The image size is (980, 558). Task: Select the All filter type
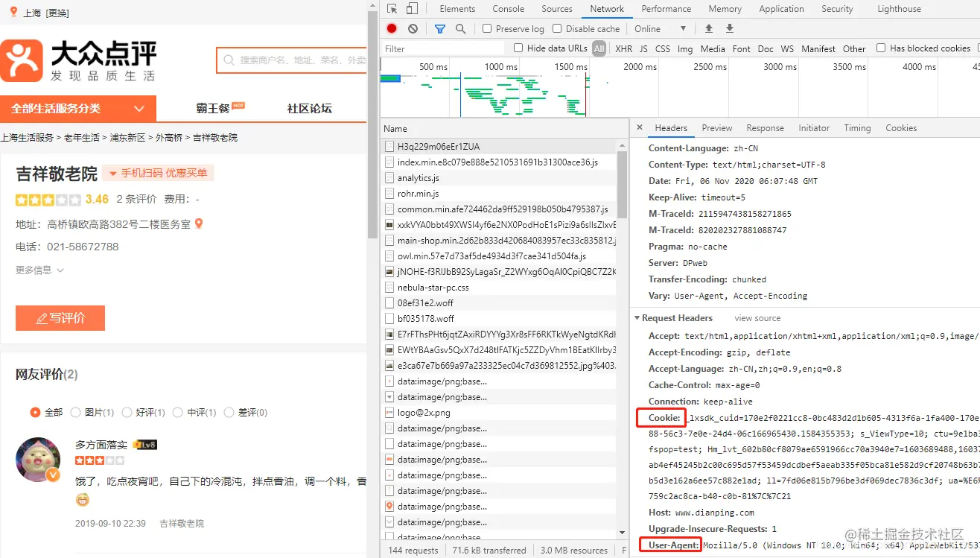click(x=599, y=48)
